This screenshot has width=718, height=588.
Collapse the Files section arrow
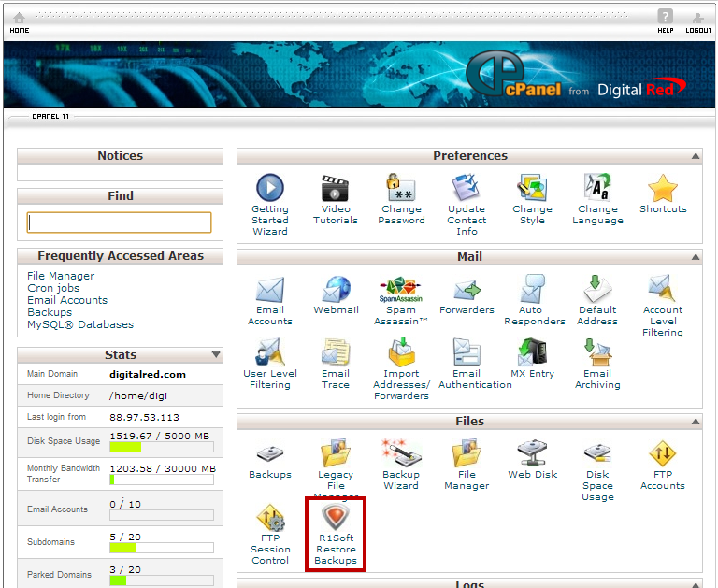(x=696, y=422)
